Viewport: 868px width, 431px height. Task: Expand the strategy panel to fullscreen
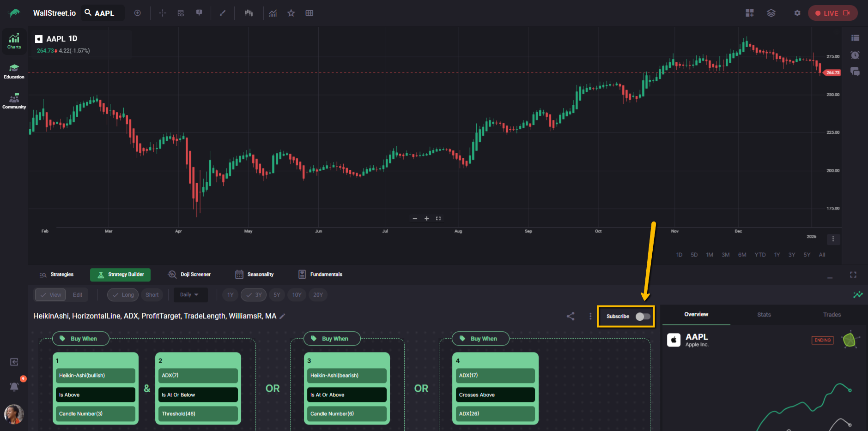[x=853, y=275]
